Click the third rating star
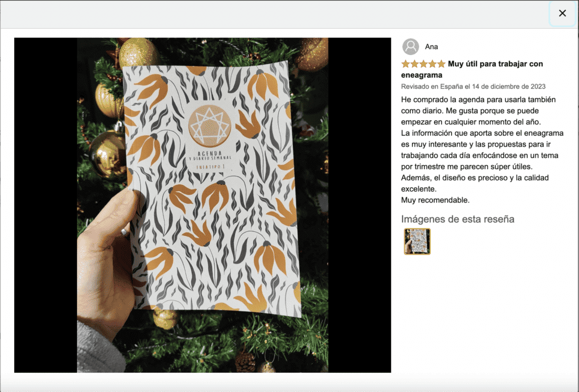Image resolution: width=579 pixels, height=392 pixels. click(423, 64)
